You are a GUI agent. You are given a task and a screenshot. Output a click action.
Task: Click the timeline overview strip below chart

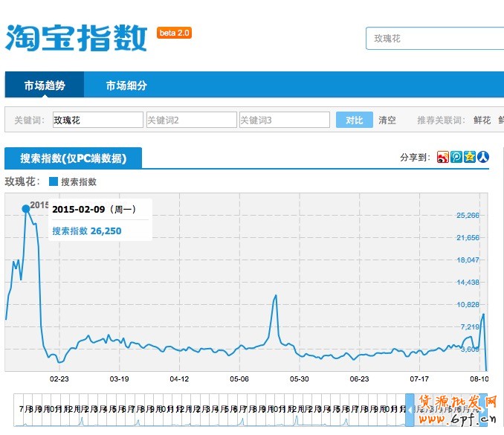(x=208, y=410)
